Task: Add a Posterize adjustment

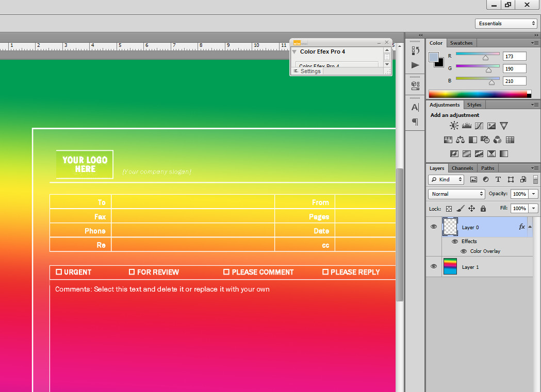Action: [466, 154]
